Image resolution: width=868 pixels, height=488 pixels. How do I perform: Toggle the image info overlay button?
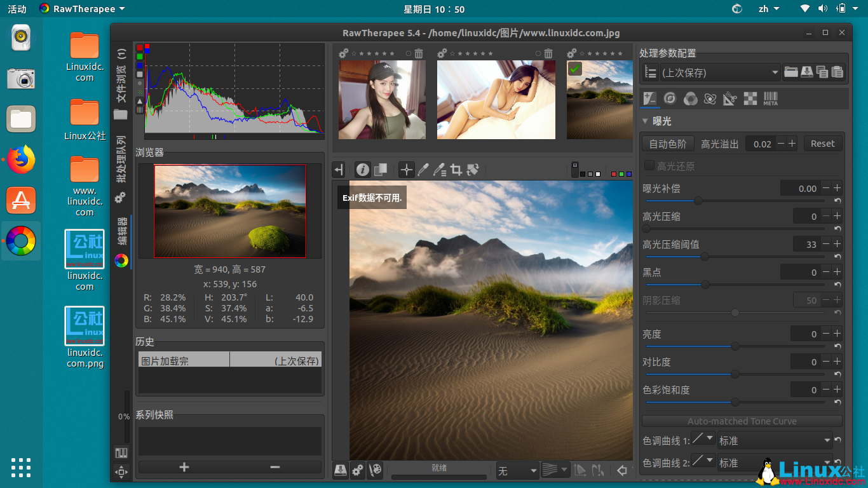(x=362, y=170)
